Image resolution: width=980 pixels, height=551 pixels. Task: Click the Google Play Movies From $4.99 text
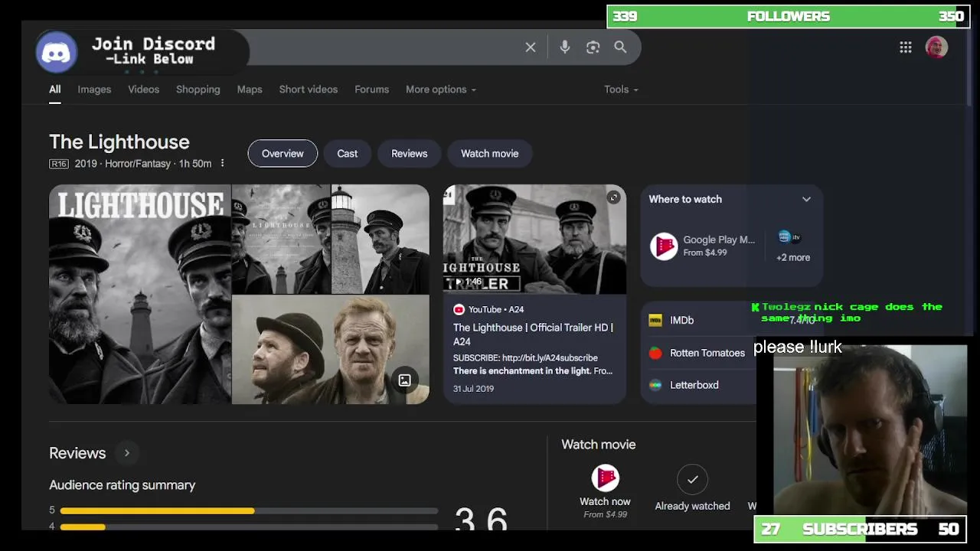719,246
